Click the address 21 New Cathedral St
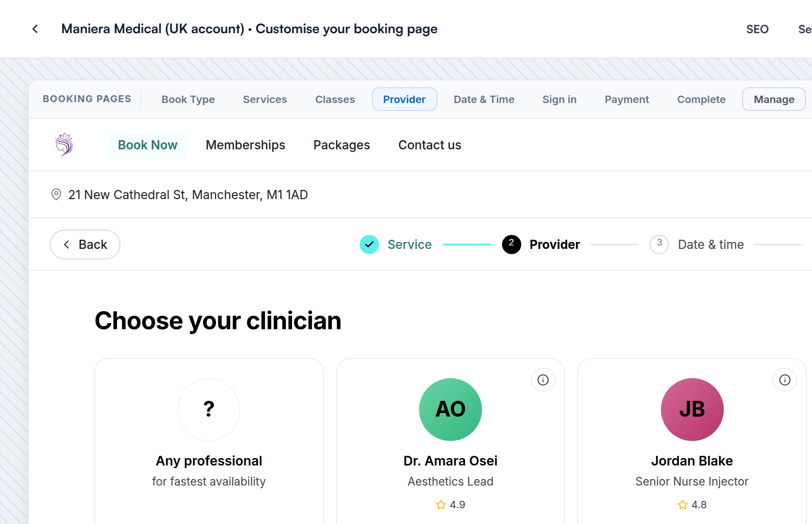Screen dimensions: 812x524 [x=188, y=195]
